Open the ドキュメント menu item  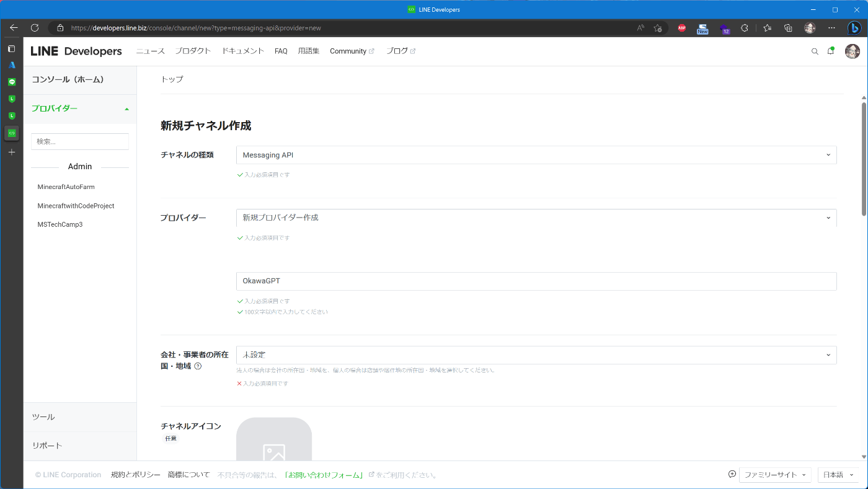point(243,51)
